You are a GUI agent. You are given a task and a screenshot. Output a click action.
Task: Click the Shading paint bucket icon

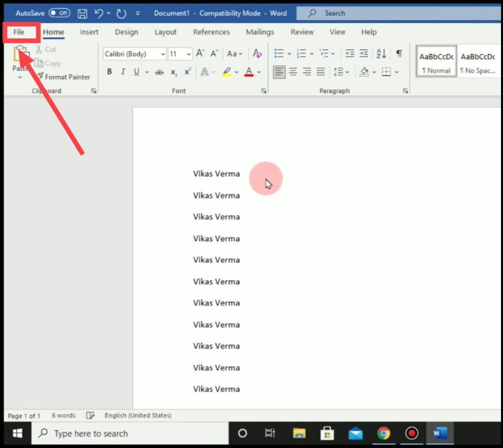point(364,72)
